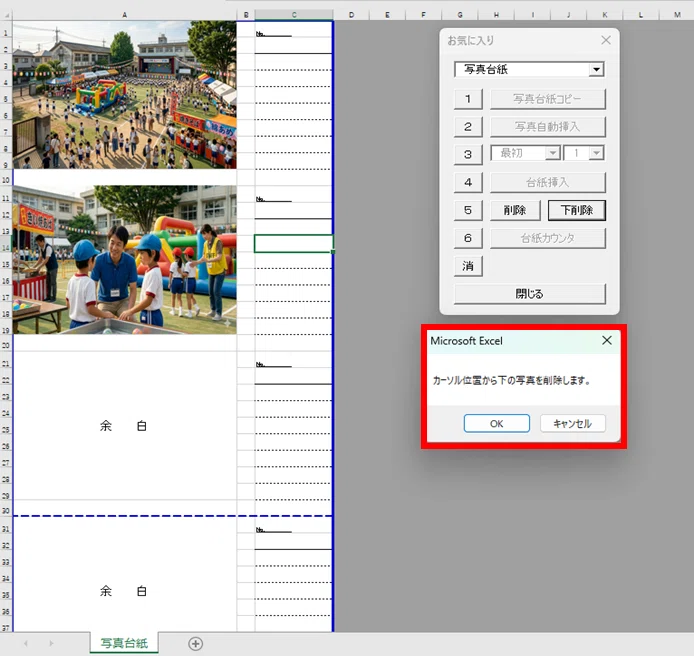
Task: Select the festival overview photo
Action: tap(124, 95)
